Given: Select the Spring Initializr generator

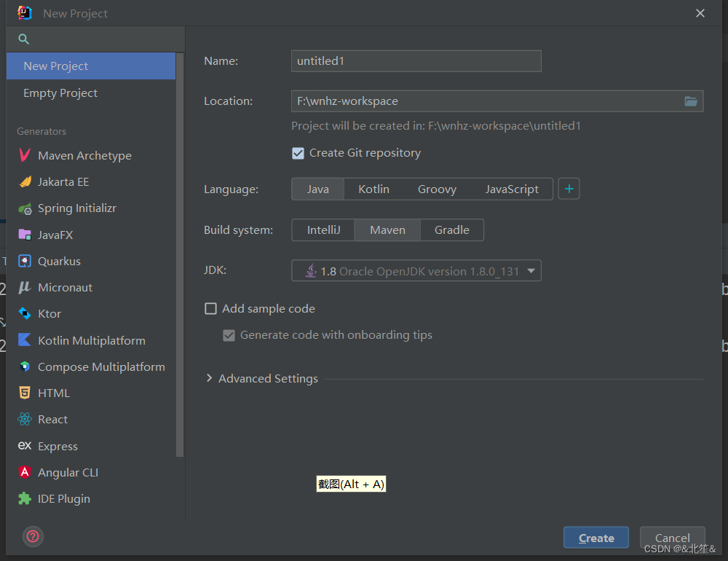Looking at the screenshot, I should point(75,208).
